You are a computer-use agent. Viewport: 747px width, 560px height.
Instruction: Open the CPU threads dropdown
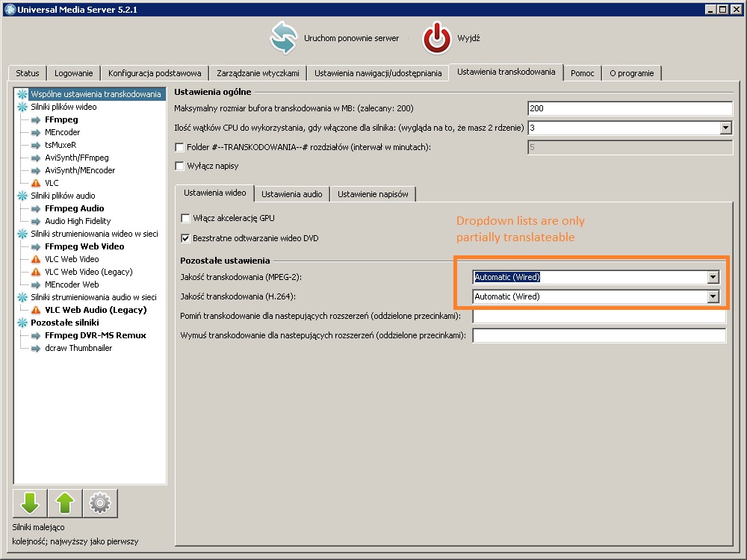coord(725,128)
